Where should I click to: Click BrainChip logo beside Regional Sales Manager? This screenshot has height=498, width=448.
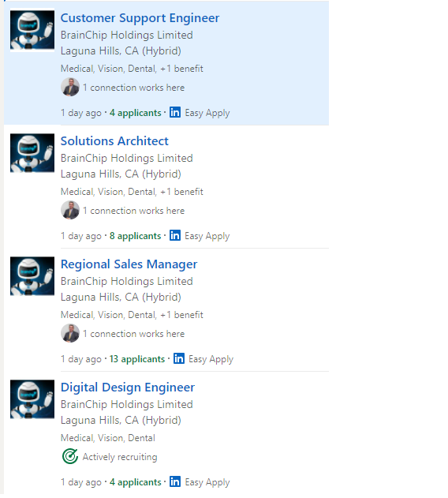[32, 276]
